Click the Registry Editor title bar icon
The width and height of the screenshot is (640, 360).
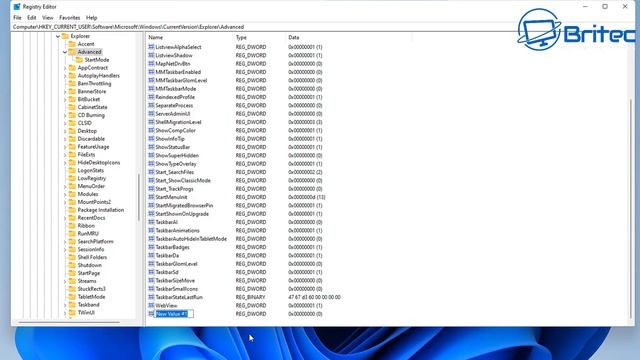[x=17, y=7]
